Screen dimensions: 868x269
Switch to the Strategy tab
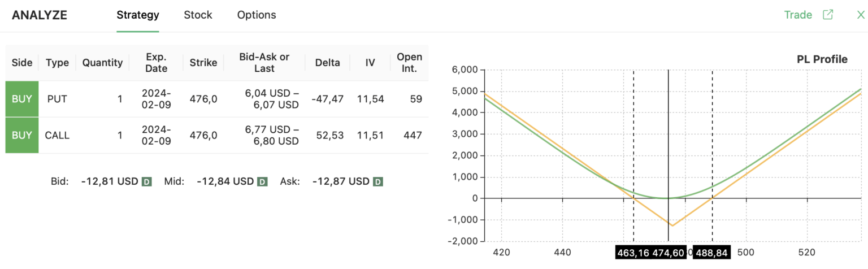(138, 15)
